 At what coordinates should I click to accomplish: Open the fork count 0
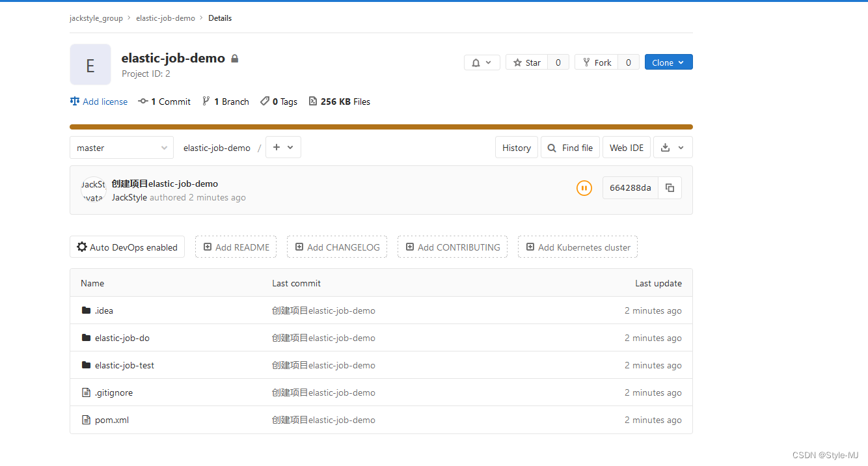point(629,62)
